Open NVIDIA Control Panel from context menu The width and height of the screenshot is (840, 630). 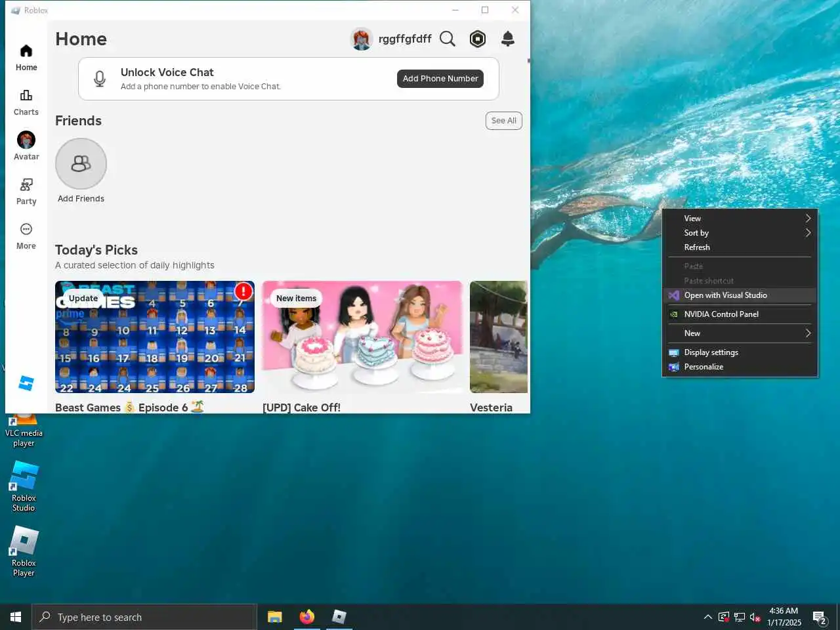(x=740, y=314)
